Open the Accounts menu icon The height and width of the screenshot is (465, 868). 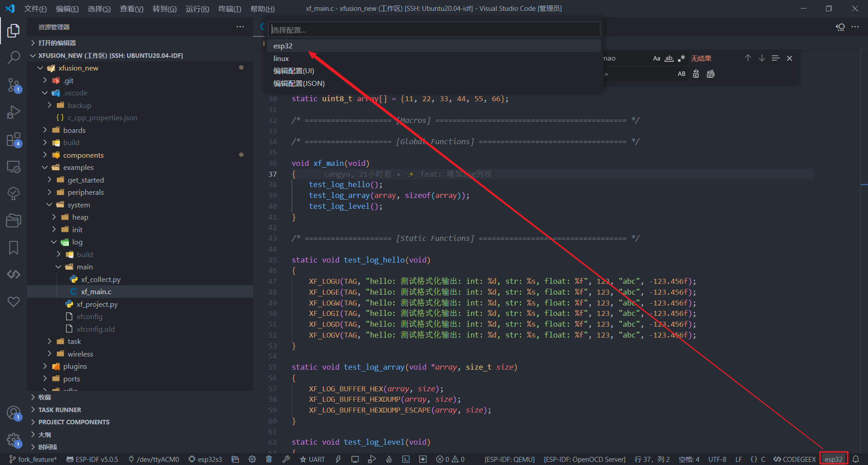[x=14, y=413]
